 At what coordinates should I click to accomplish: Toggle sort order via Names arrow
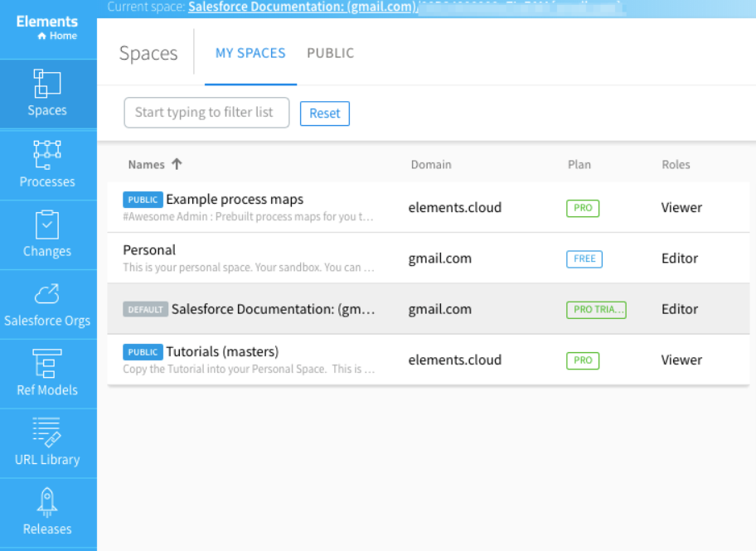177,164
